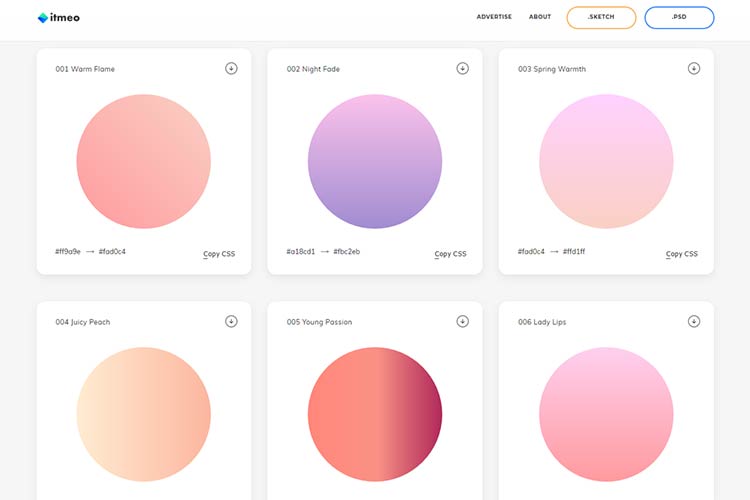This screenshot has height=500, width=750.
Task: Choose the Juicy Peach gradient circle
Action: [144, 414]
